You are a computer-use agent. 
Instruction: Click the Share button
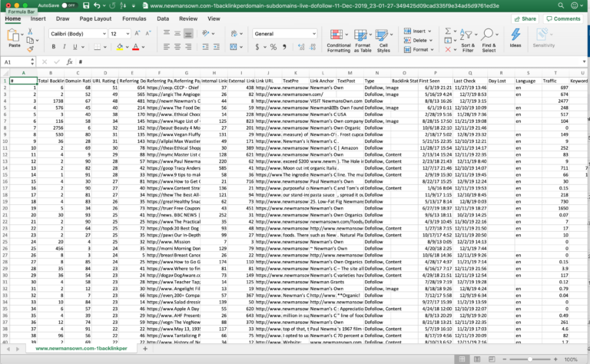(525, 18)
